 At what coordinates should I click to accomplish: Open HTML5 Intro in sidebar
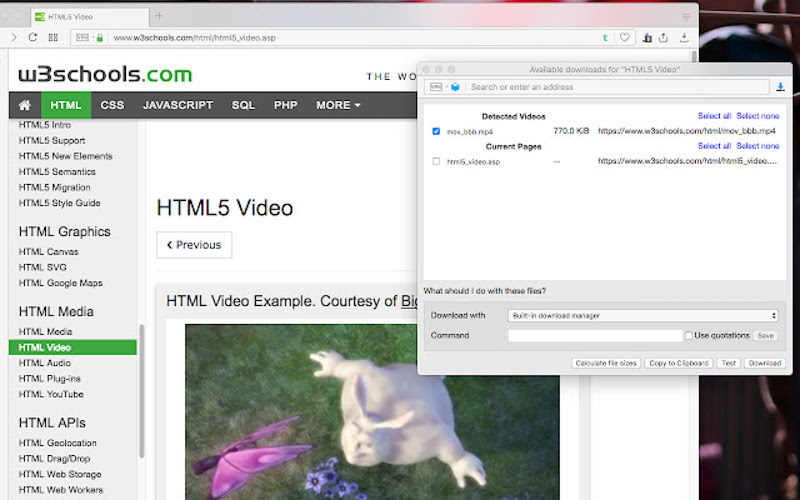click(x=44, y=125)
